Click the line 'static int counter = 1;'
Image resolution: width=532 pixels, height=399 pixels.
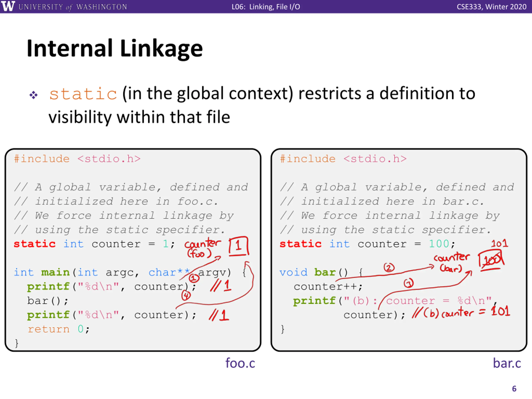[94, 244]
